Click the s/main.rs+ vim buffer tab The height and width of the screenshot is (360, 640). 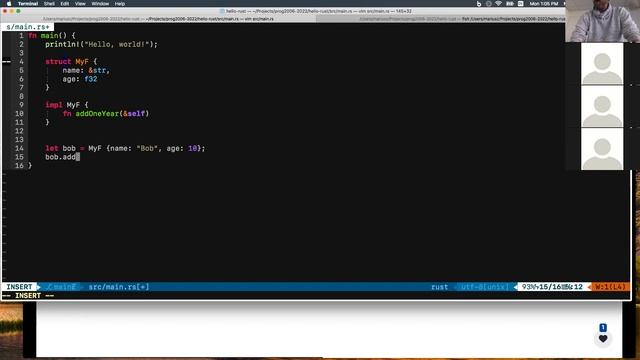tap(28, 27)
